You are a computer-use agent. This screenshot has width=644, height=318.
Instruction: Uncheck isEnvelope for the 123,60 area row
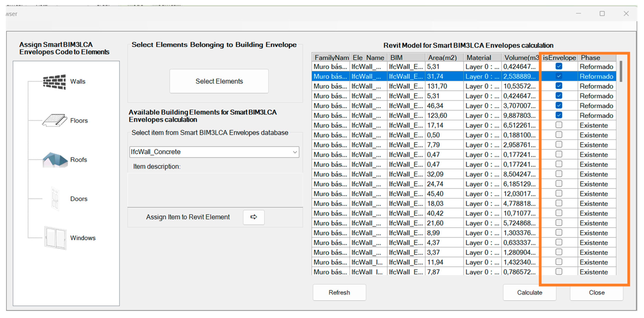(559, 115)
